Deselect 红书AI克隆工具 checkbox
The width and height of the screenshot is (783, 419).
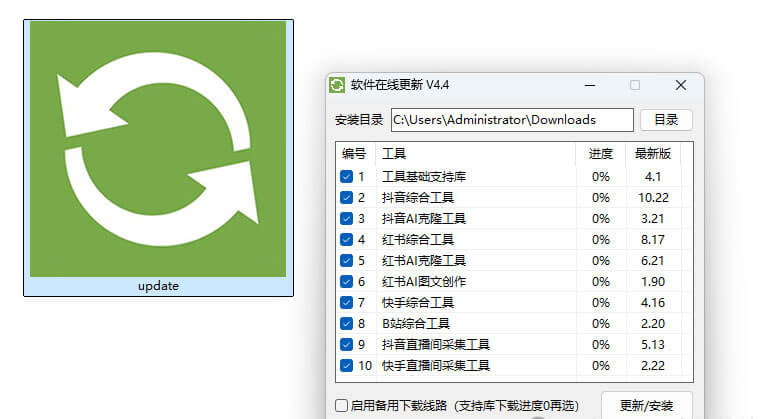coord(347,261)
